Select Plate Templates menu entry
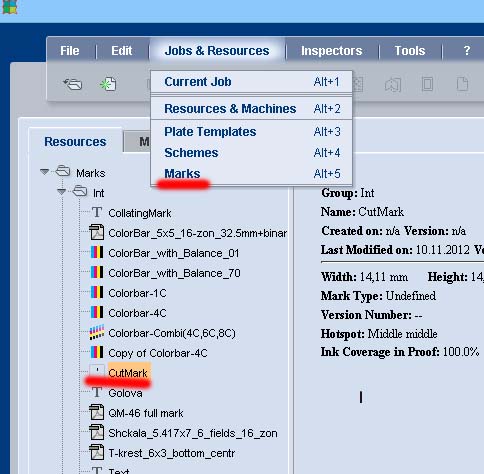 click(210, 132)
